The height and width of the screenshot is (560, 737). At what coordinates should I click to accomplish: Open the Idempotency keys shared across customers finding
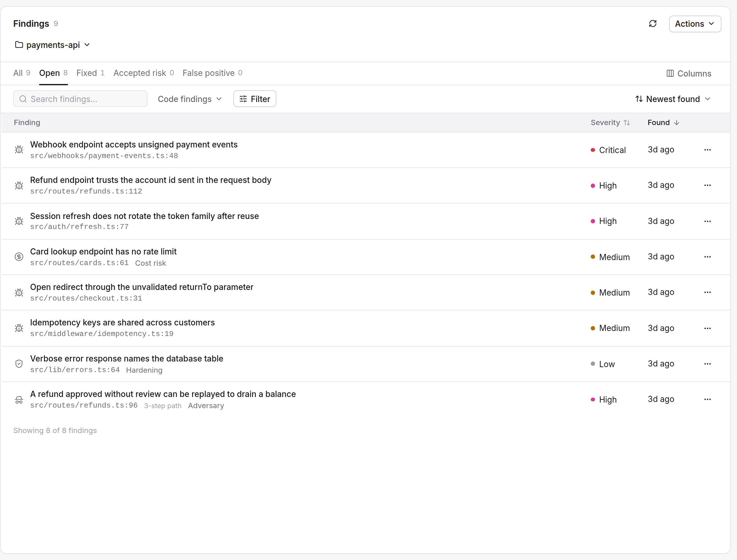(122, 323)
